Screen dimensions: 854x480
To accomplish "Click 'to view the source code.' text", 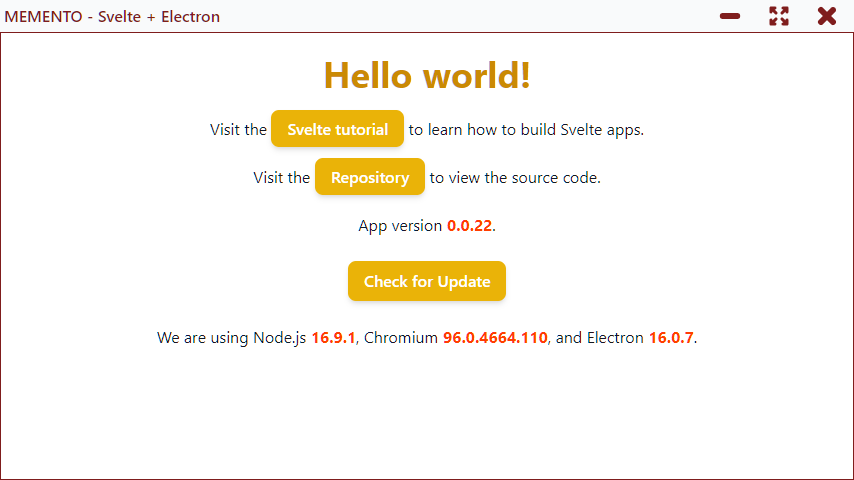I will 515,178.
